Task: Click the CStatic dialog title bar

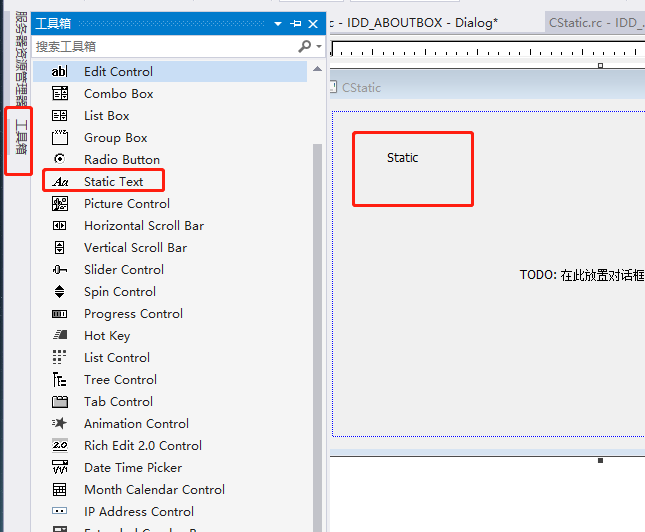Action: coord(487,87)
